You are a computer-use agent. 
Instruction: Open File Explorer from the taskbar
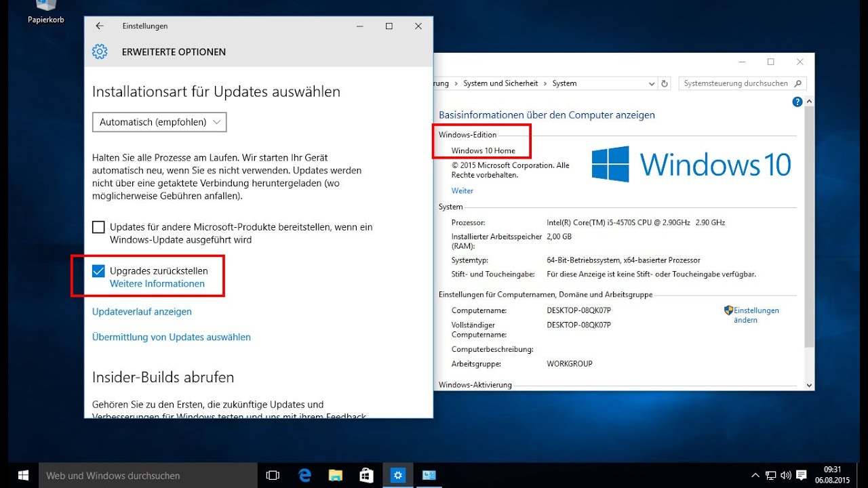pos(336,475)
